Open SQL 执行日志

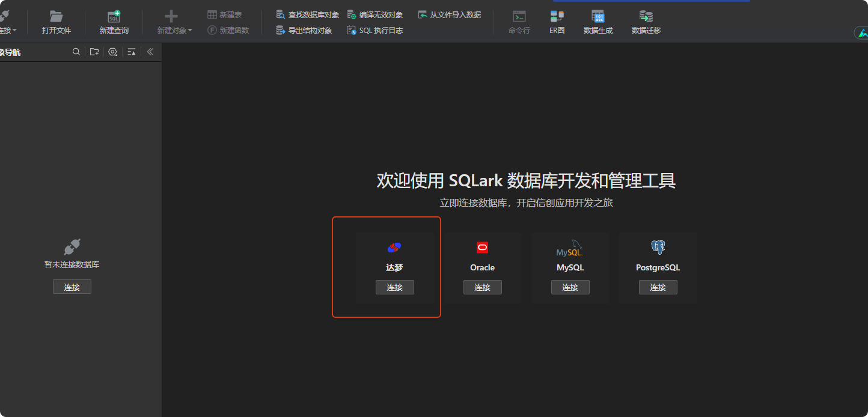tap(375, 30)
